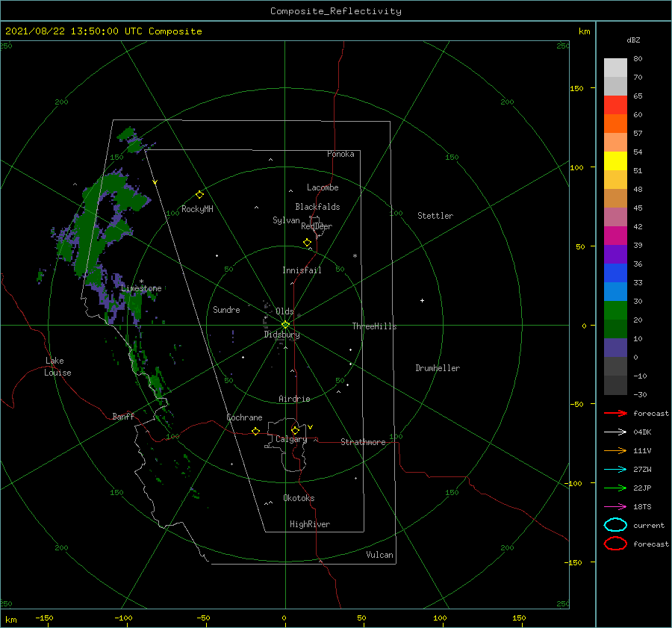Image resolution: width=672 pixels, height=628 pixels.
Task: Select the yellow diamond marker inside Calgary
Action: (x=295, y=430)
